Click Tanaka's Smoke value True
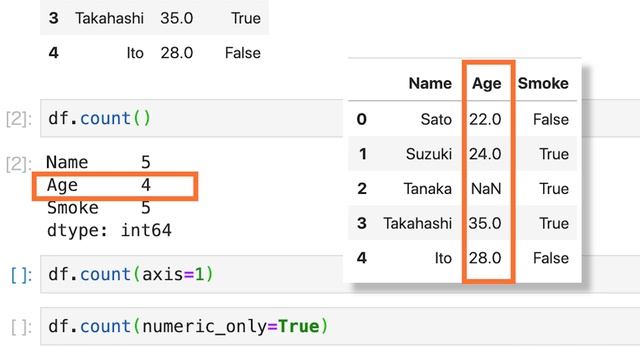This screenshot has width=640, height=360. coord(554,189)
